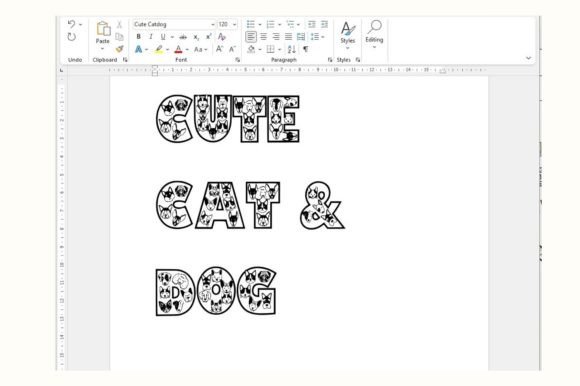Click the tab selector at ruler corner
The width and height of the screenshot is (580, 386).
click(x=61, y=70)
